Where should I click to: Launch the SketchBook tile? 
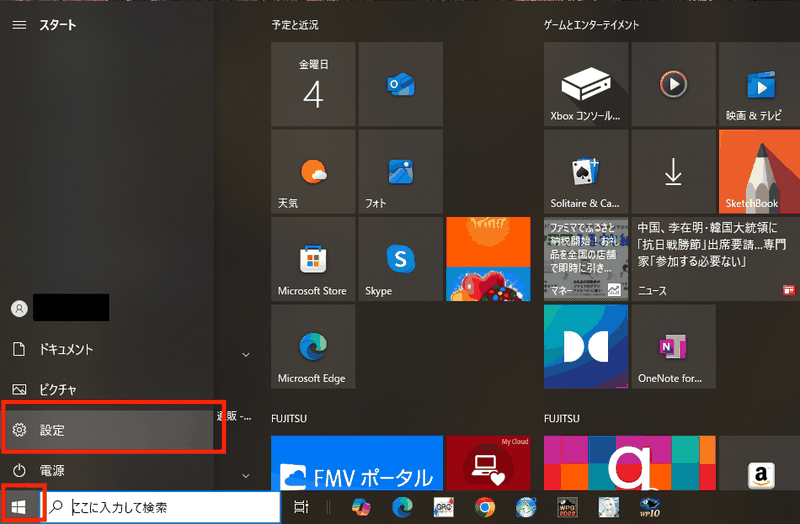(x=759, y=171)
